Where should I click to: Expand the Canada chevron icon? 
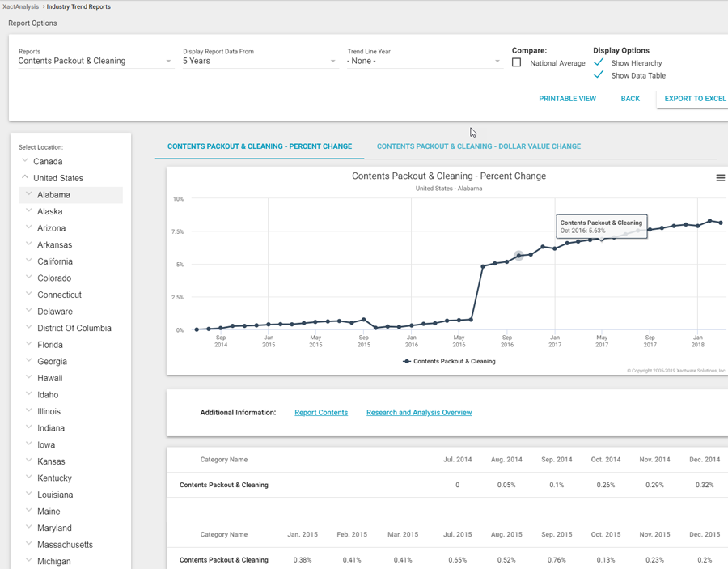[25, 161]
